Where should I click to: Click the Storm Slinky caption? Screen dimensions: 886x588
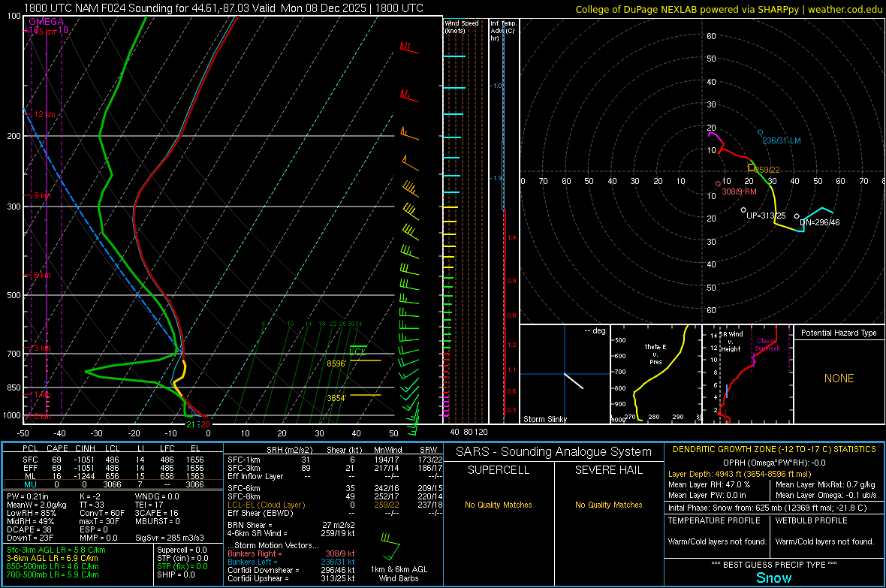545,419
